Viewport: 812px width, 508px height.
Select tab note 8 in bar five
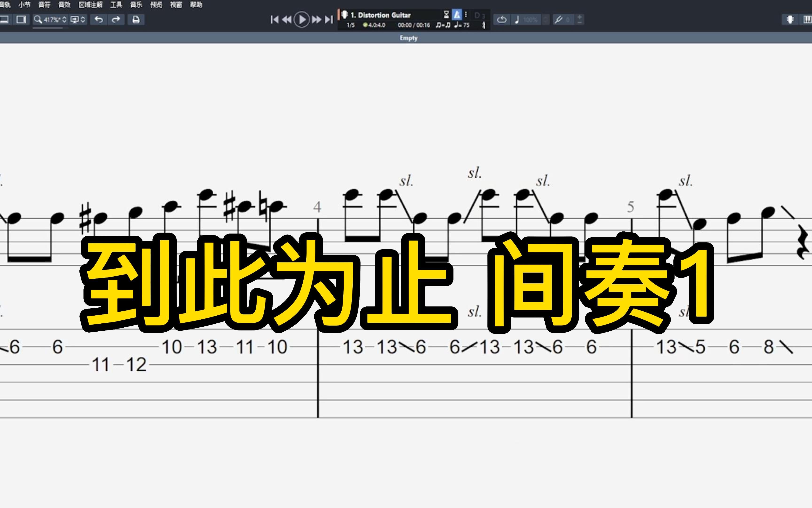click(x=769, y=347)
